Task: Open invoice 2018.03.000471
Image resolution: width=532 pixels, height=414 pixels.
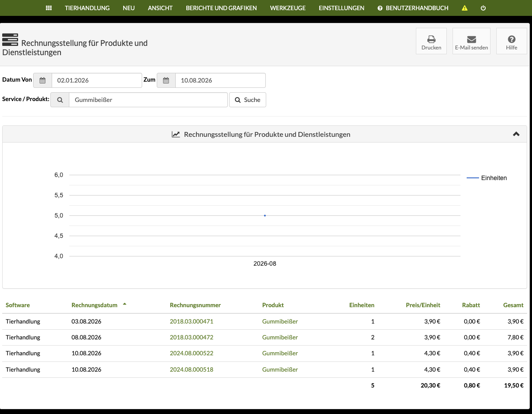Action: point(192,321)
